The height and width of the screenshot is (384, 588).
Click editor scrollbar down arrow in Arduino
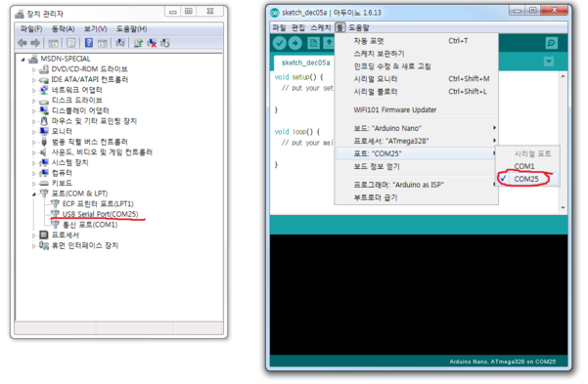point(563,207)
